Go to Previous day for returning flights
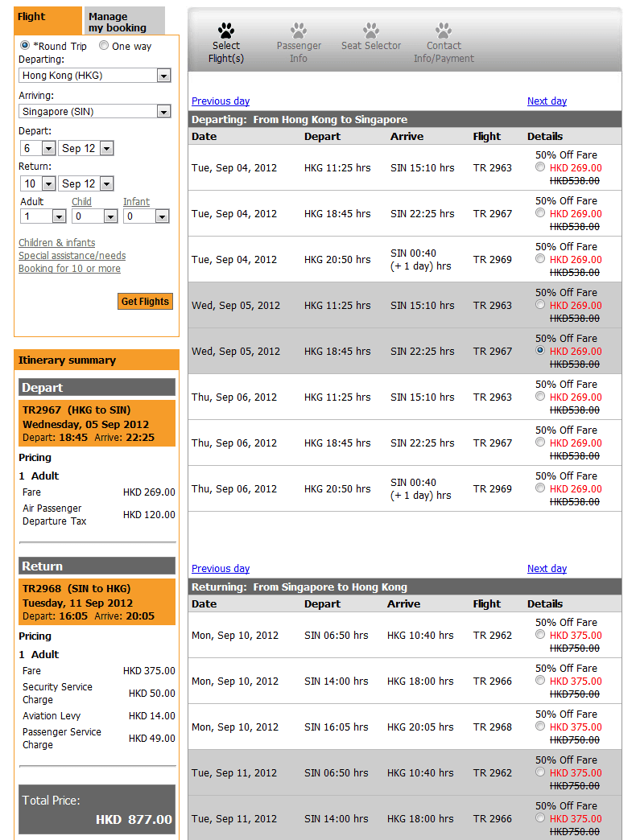The width and height of the screenshot is (636, 840). click(x=221, y=569)
